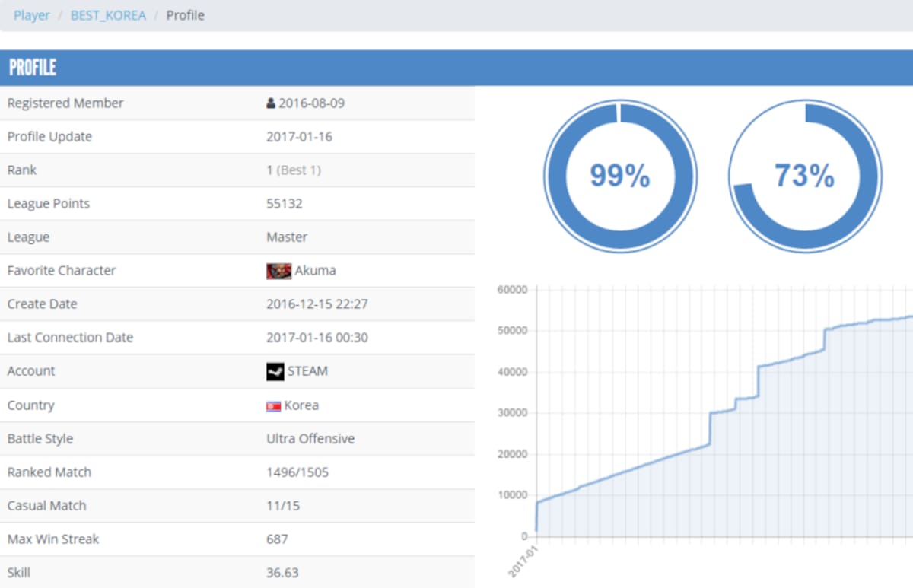Click the Akuma favorite character text
Viewport: 913px width, 588px height.
315,271
